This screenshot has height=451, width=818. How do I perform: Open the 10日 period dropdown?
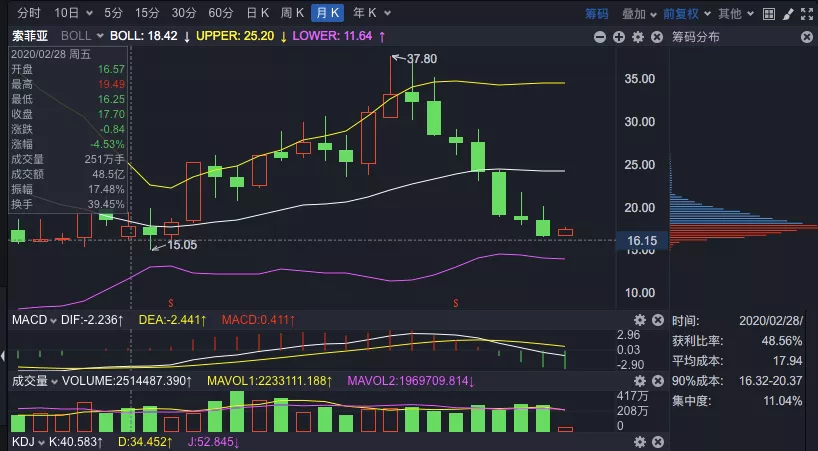(73, 13)
